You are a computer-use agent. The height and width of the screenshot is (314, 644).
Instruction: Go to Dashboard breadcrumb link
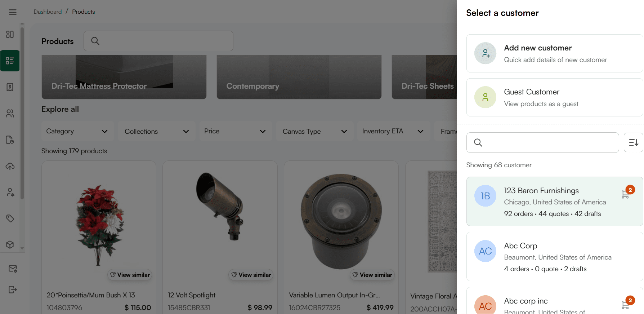coord(48,12)
